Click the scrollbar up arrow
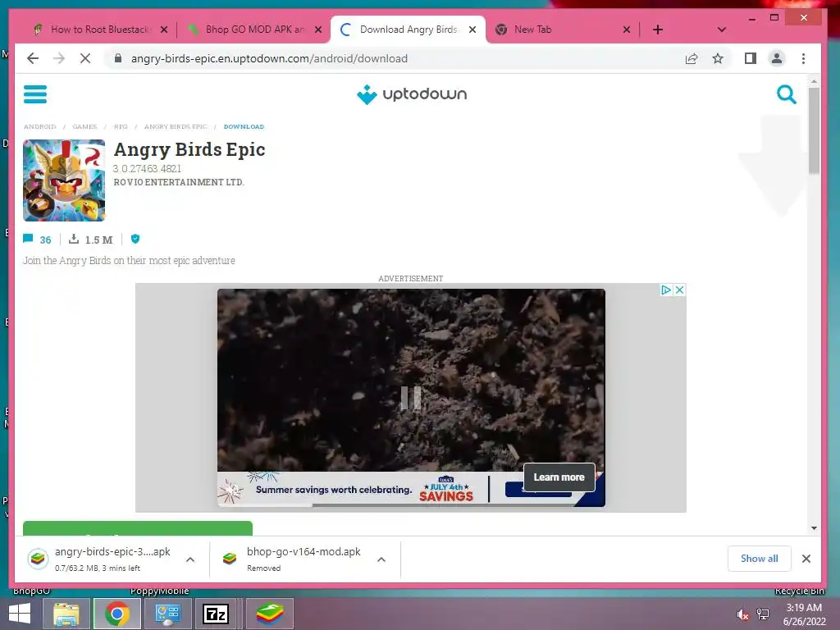 click(815, 82)
